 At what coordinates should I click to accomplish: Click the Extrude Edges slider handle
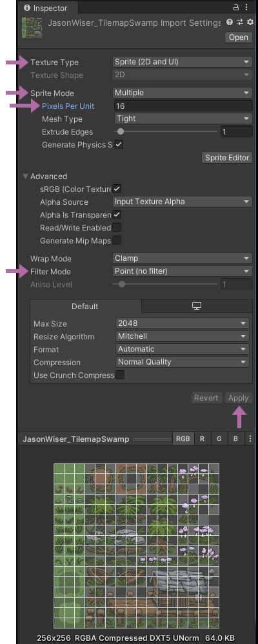121,132
